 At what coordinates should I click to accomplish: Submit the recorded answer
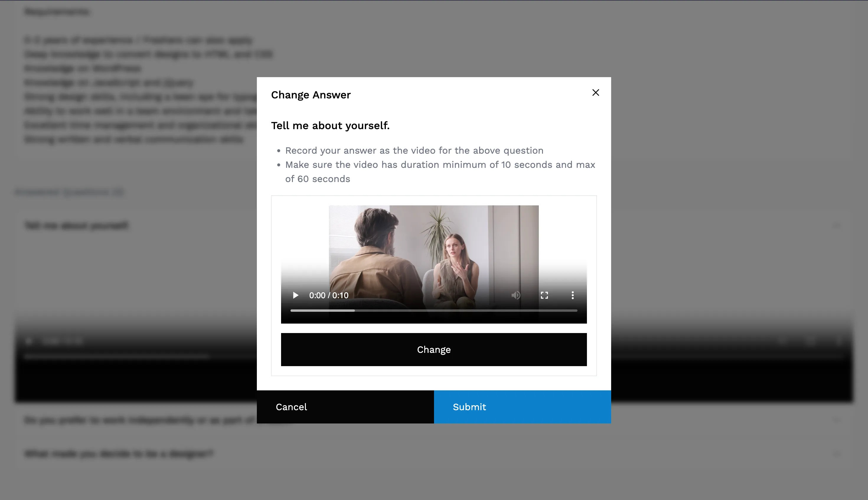tap(522, 407)
